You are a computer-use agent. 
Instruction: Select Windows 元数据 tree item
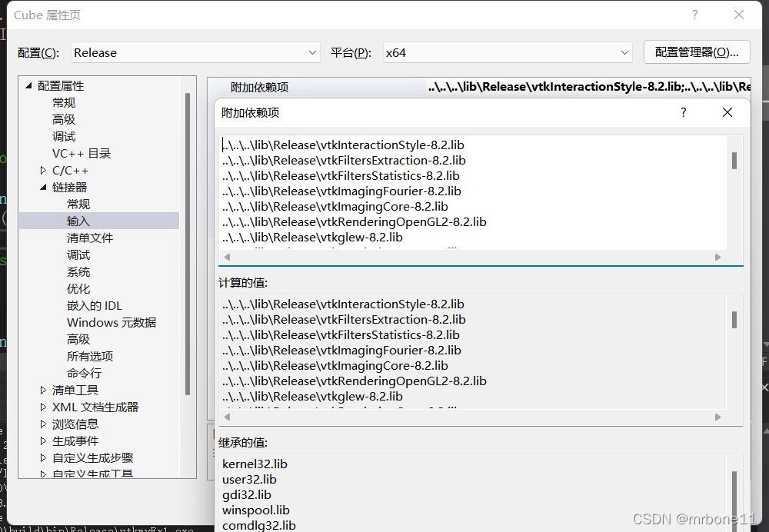[112, 323]
